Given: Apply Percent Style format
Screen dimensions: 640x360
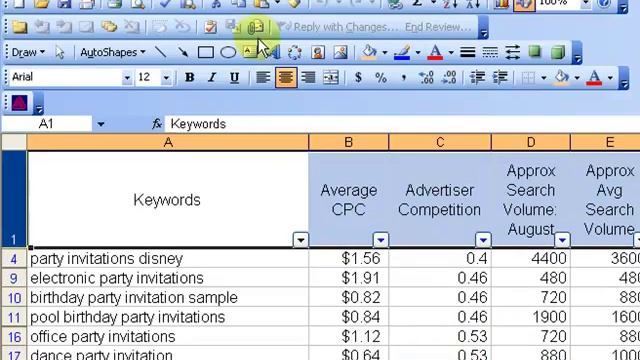Looking at the screenshot, I should [380, 77].
